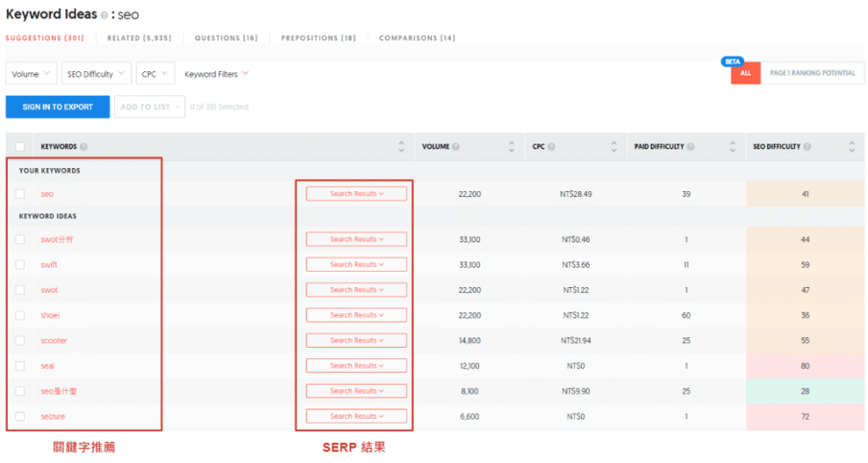The height and width of the screenshot is (463, 868).
Task: Switch to the PREPOSITIONS (18) tab
Action: coord(319,38)
